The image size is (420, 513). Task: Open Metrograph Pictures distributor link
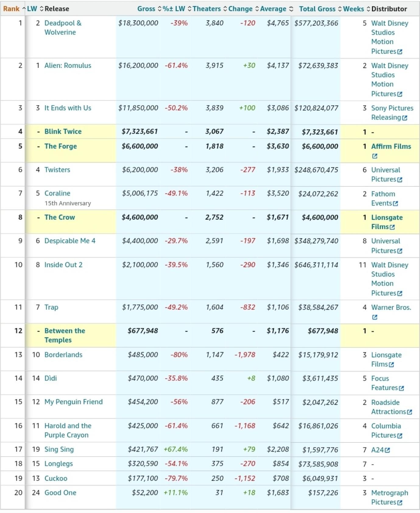pyautogui.click(x=390, y=497)
